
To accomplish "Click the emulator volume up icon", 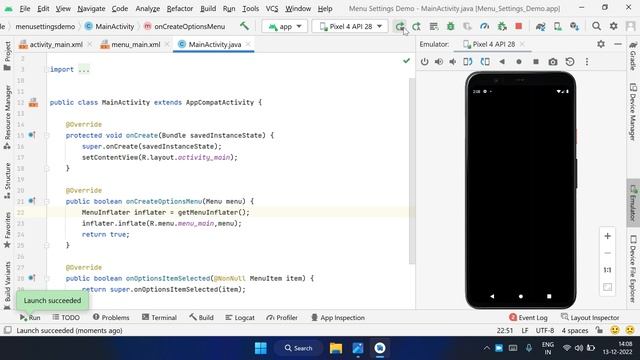I will [x=439, y=62].
